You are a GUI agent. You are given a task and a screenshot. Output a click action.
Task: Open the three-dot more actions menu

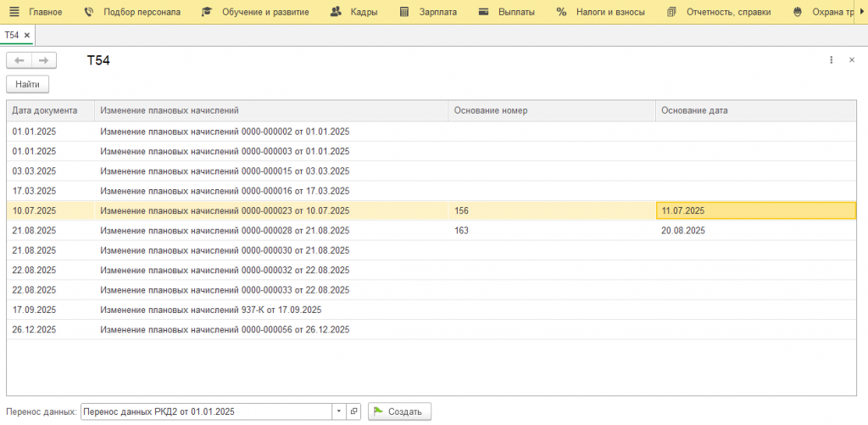point(831,60)
